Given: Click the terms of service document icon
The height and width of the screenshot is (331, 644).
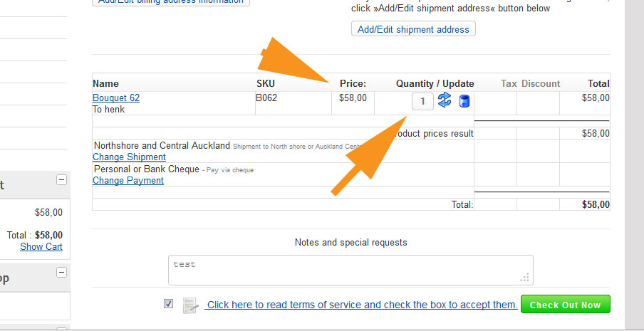Looking at the screenshot, I should pyautogui.click(x=191, y=305).
